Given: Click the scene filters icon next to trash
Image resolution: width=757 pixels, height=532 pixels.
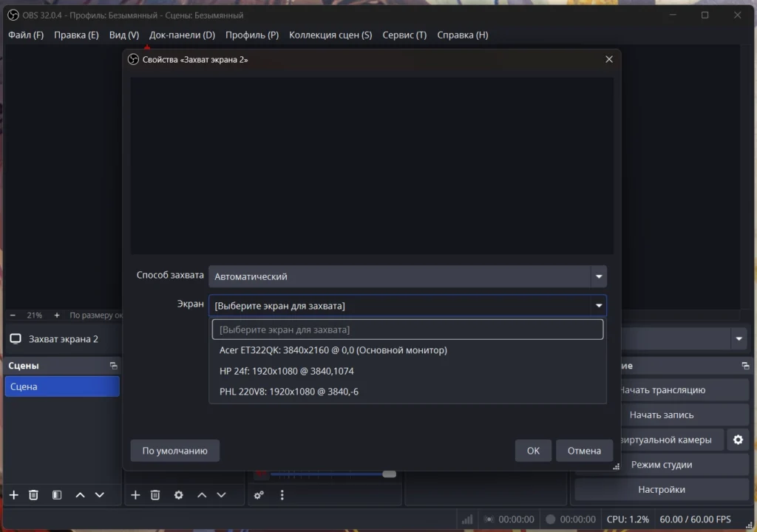Looking at the screenshot, I should point(57,494).
